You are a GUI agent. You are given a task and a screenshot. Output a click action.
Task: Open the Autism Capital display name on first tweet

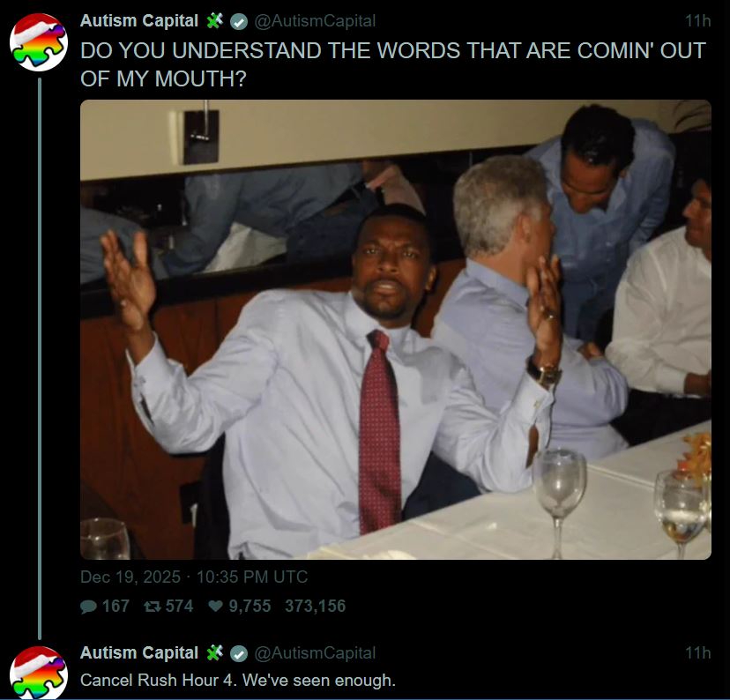tap(139, 21)
